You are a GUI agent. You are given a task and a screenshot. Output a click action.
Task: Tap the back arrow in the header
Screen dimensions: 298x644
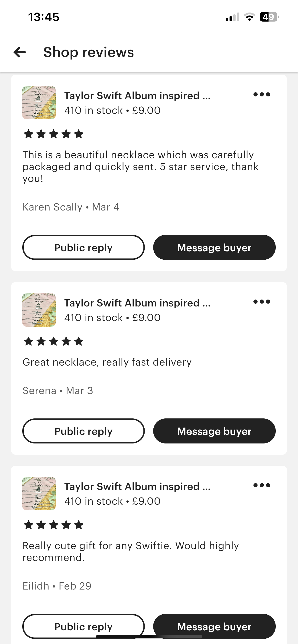[19, 52]
